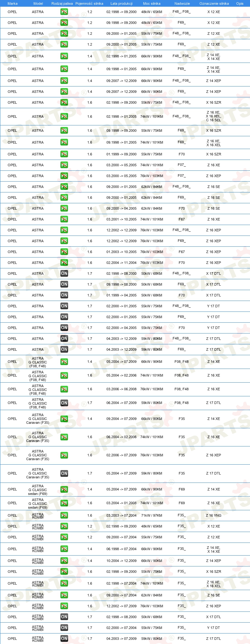Click petrol icon in ASTRA Z 14 XEP F69_ row
The width and height of the screenshot is (250, 644).
pos(64,92)
